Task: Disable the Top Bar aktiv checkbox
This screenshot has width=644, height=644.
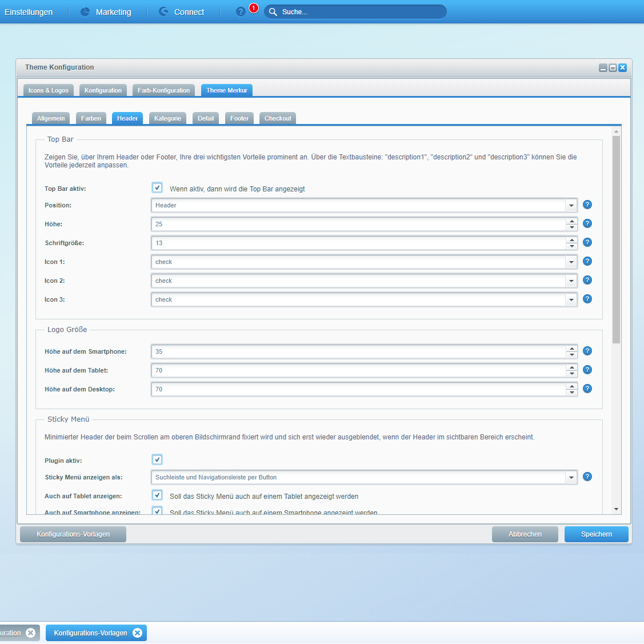Action: click(x=157, y=187)
